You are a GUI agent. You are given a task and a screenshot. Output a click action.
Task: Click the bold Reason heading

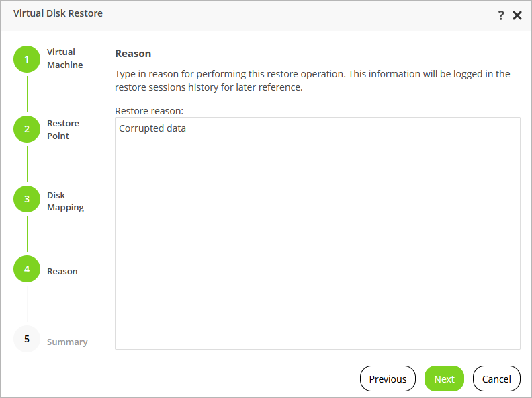click(133, 54)
